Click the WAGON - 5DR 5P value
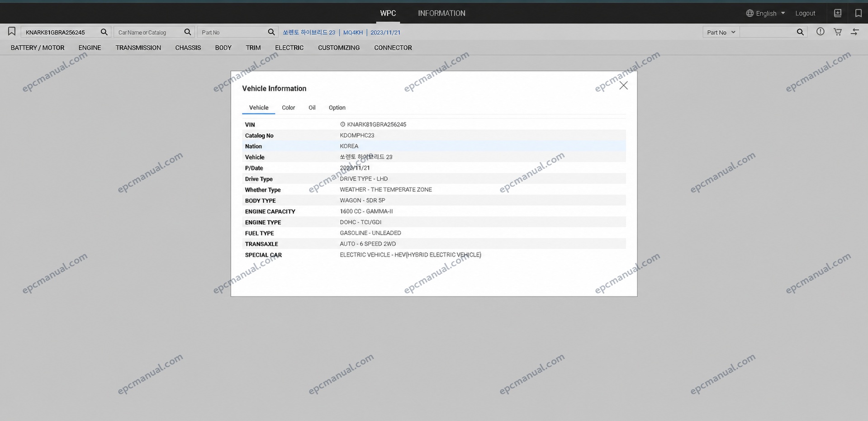Image resolution: width=868 pixels, height=421 pixels. (362, 200)
